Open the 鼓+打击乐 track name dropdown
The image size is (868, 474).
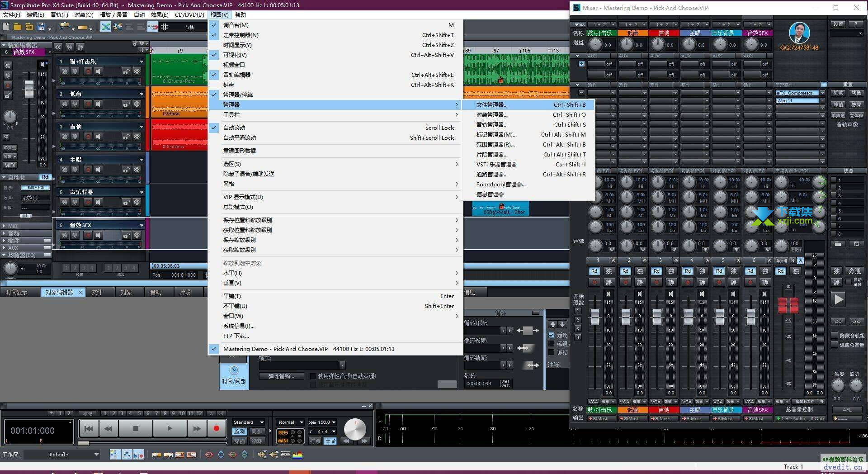pos(141,62)
